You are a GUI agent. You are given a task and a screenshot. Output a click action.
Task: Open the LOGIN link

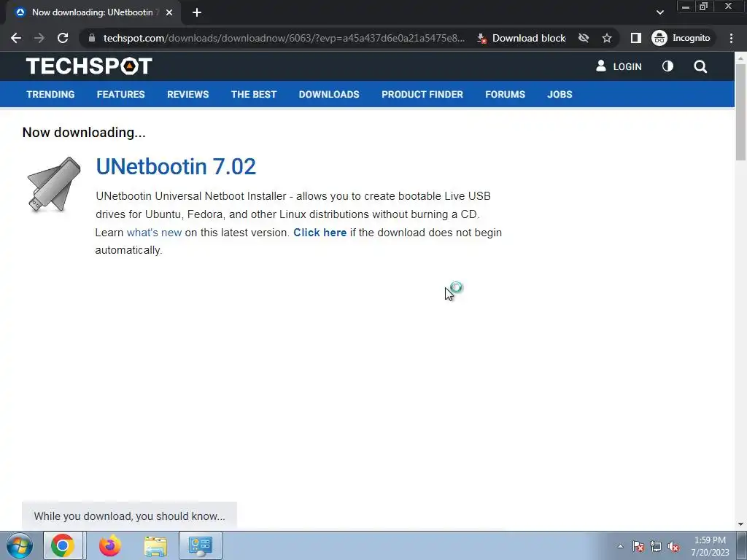(x=619, y=66)
